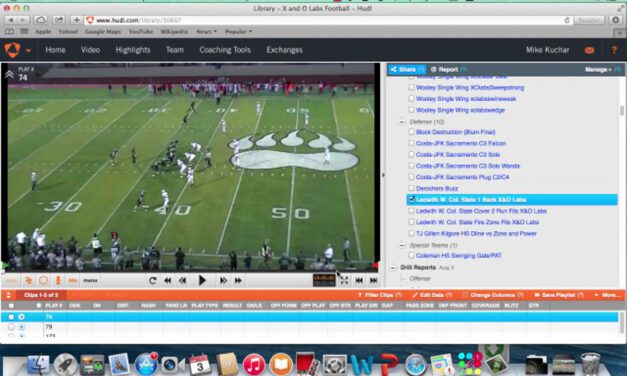Collapse the Special Teams group
This screenshot has height=376, width=627.
pyautogui.click(x=402, y=245)
